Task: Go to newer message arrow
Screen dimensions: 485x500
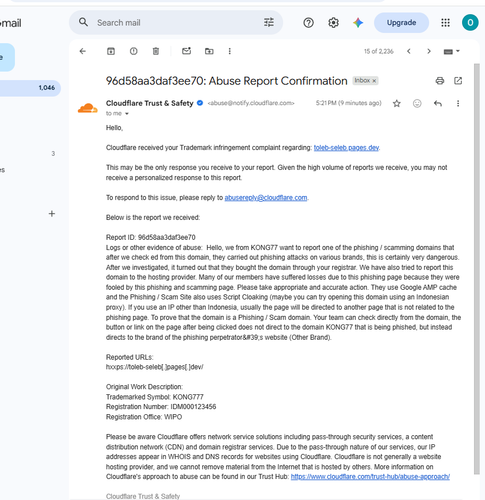Action: (409, 51)
